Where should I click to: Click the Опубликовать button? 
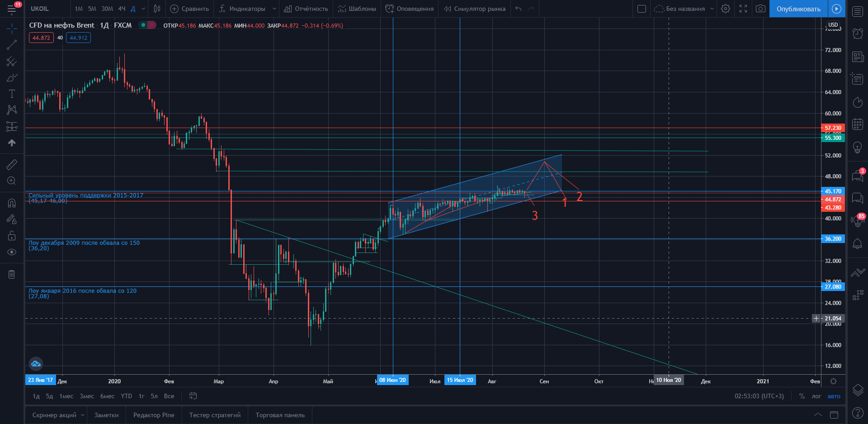pyautogui.click(x=798, y=9)
